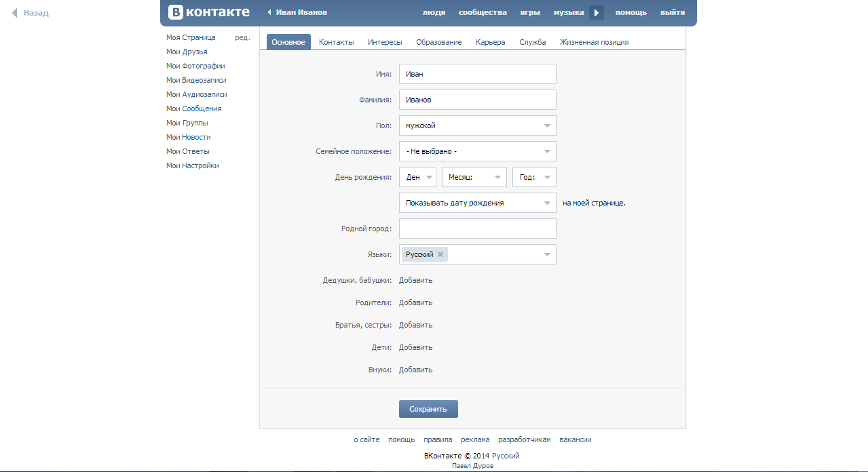
Task: Go to the Жизненная позиция tab
Action: click(x=594, y=42)
